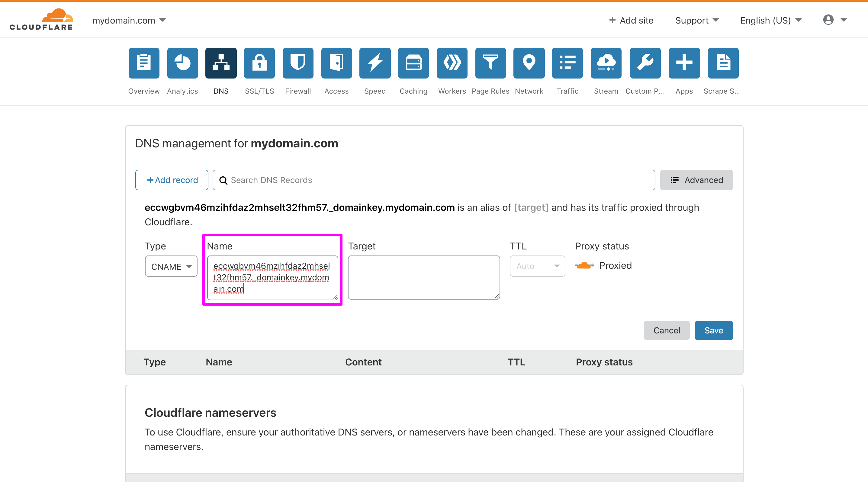
Task: Click the Speed lightning bolt icon
Action: [375, 63]
